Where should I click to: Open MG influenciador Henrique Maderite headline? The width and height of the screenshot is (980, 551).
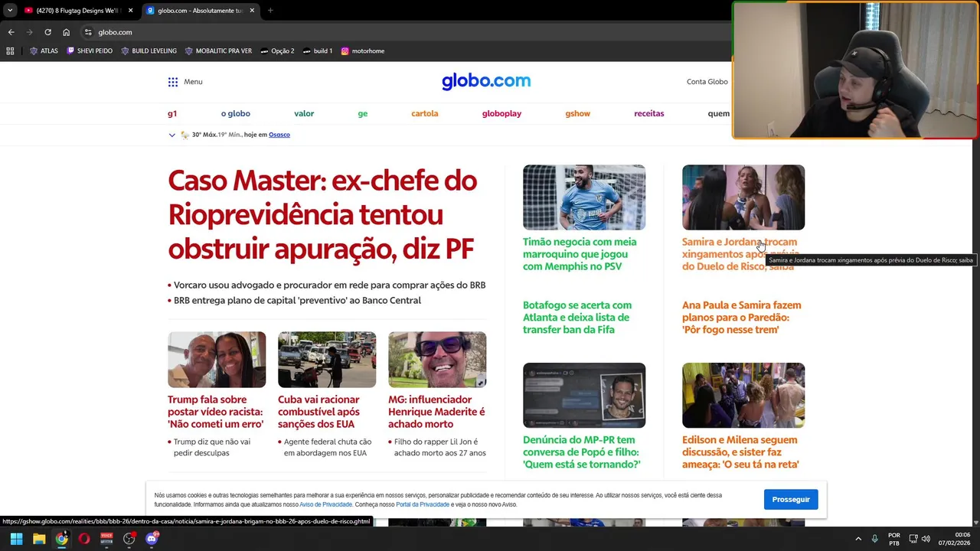[x=436, y=412]
